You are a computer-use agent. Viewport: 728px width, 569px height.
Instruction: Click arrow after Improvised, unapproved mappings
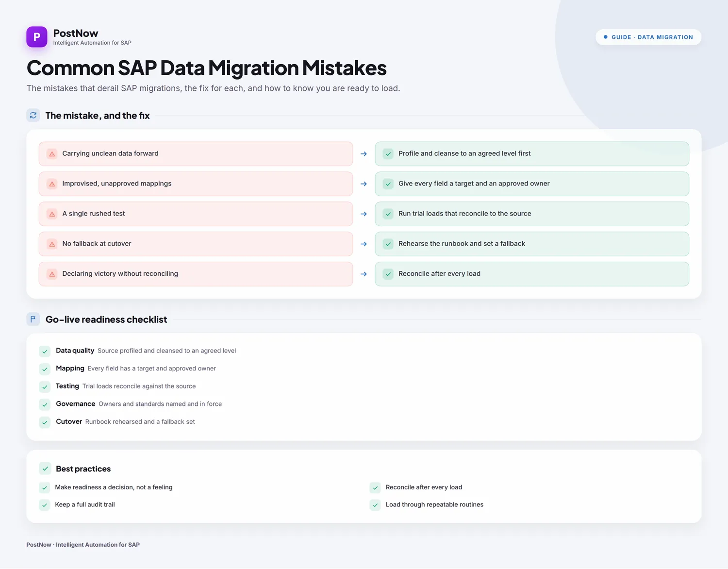[x=364, y=184]
